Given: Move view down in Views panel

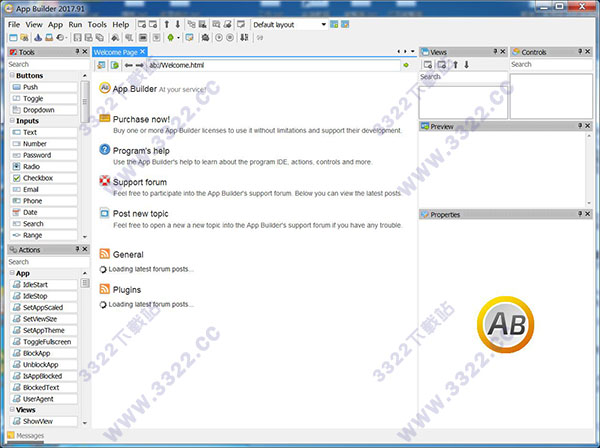Looking at the screenshot, I should point(466,65).
